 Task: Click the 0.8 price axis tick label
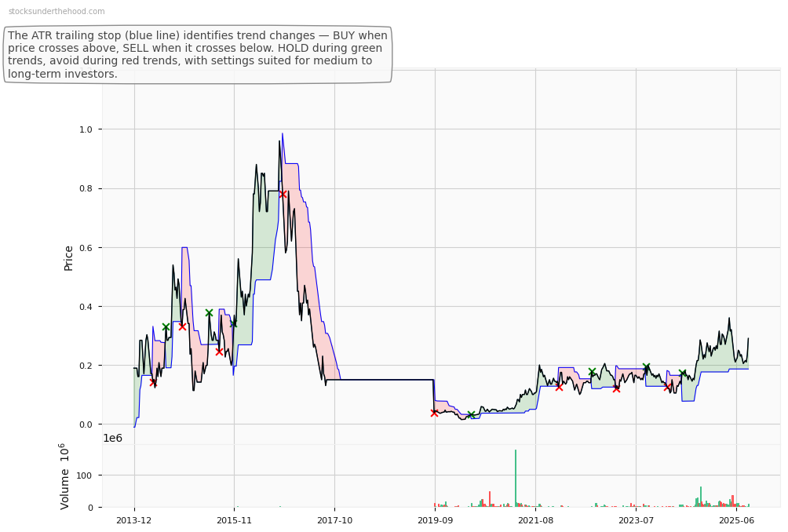[86, 188]
